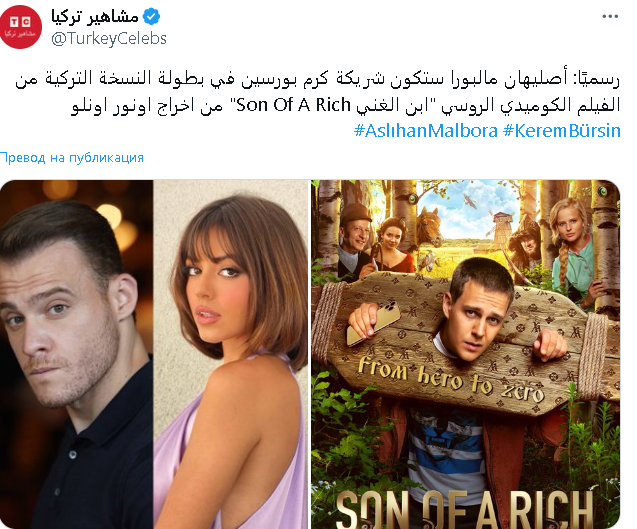Open the photo of man in dark polo
Screen dimensions: 637x529
point(76,354)
